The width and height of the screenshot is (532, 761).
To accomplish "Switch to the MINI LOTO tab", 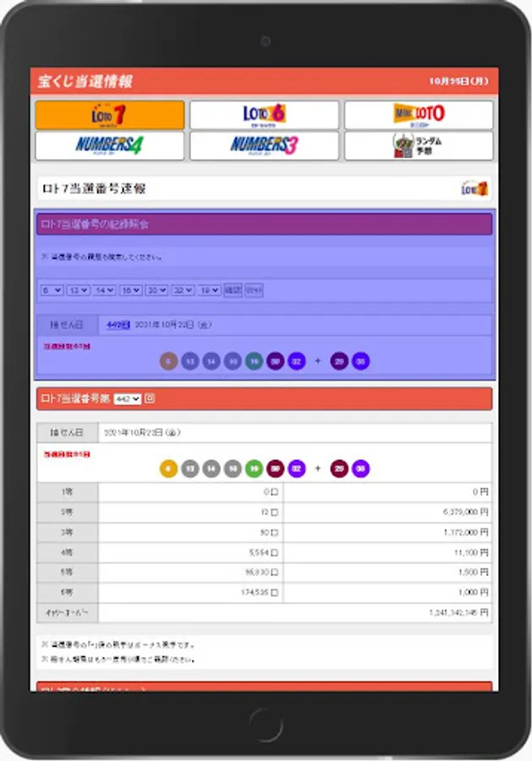I will [x=419, y=115].
